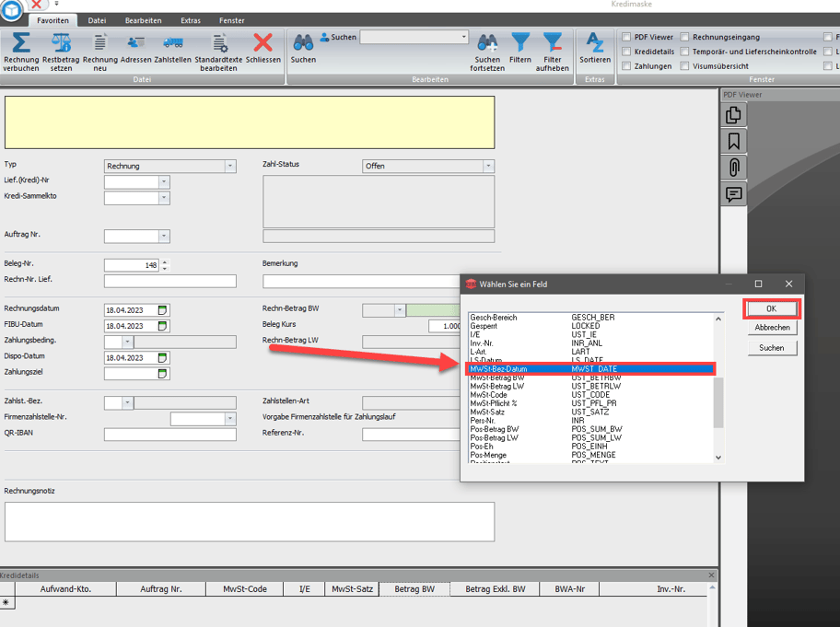Open calendar for Rechnungsdatum

click(162, 310)
